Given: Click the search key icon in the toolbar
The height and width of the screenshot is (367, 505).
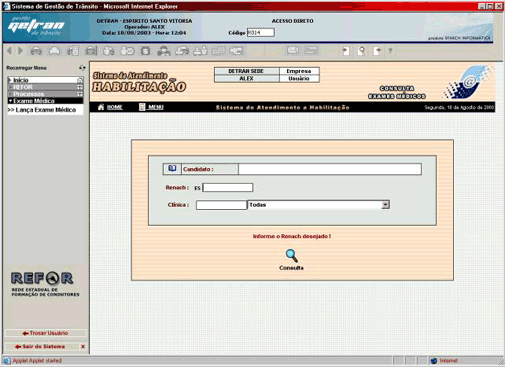Looking at the screenshot, I should pos(361,51).
